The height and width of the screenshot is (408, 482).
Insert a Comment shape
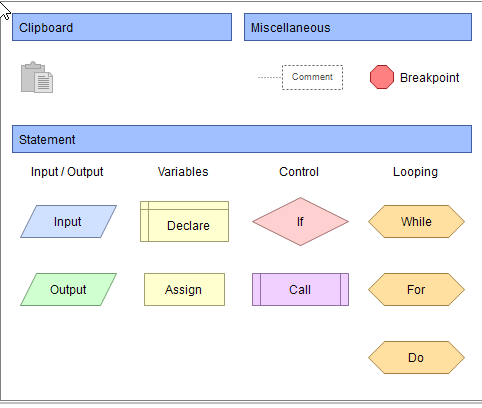click(x=312, y=77)
